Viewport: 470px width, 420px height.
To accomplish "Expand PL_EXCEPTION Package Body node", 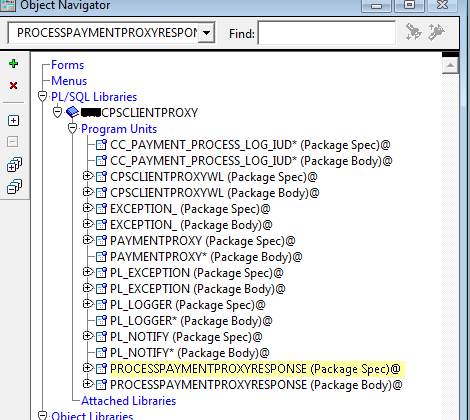I will pyautogui.click(x=87, y=288).
